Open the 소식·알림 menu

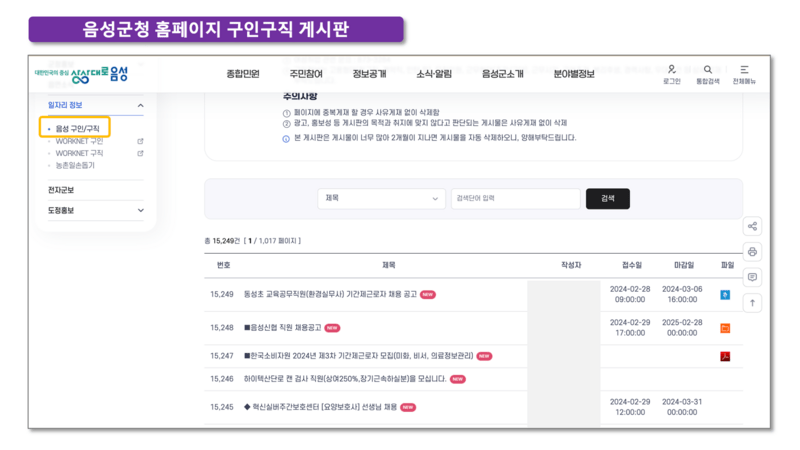coord(434,74)
